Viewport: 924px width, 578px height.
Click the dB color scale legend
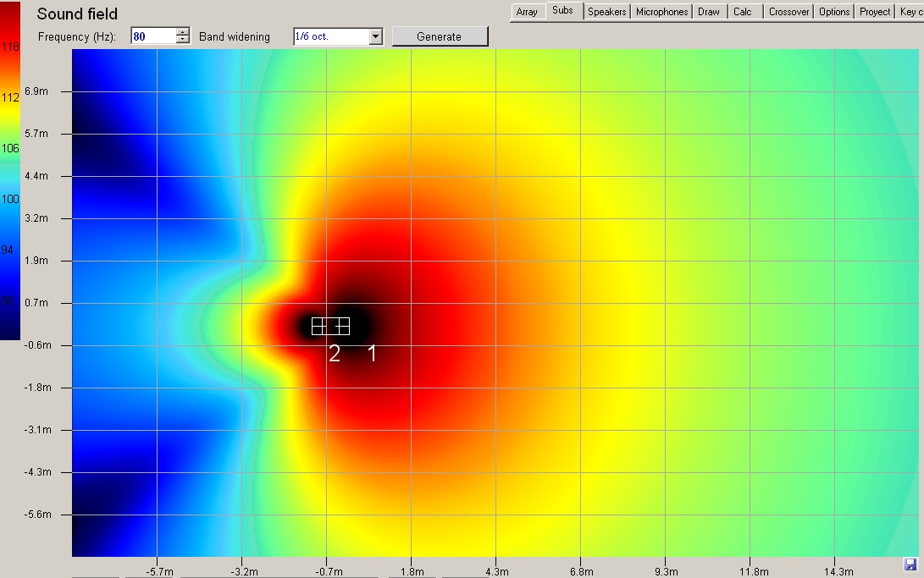click(x=10, y=171)
